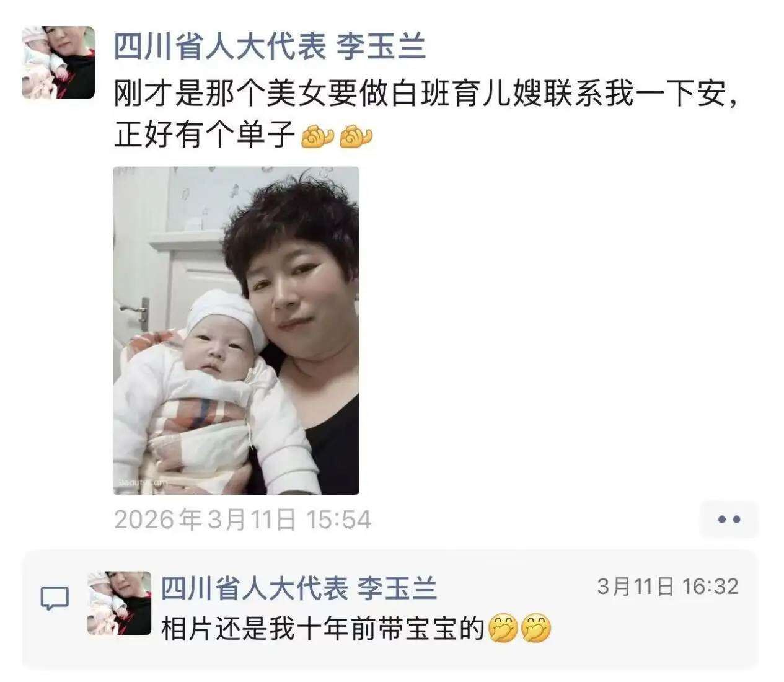Open the attached photo of woman holding baby

click(236, 330)
